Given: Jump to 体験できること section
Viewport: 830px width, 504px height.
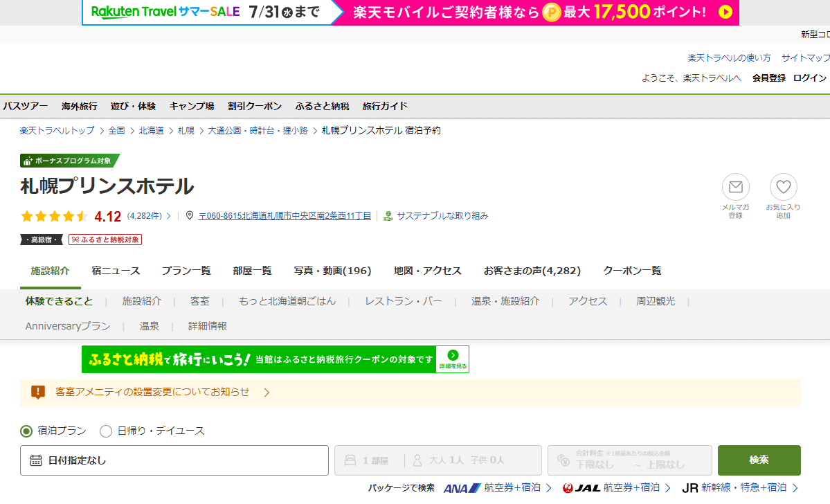Looking at the screenshot, I should coord(59,301).
